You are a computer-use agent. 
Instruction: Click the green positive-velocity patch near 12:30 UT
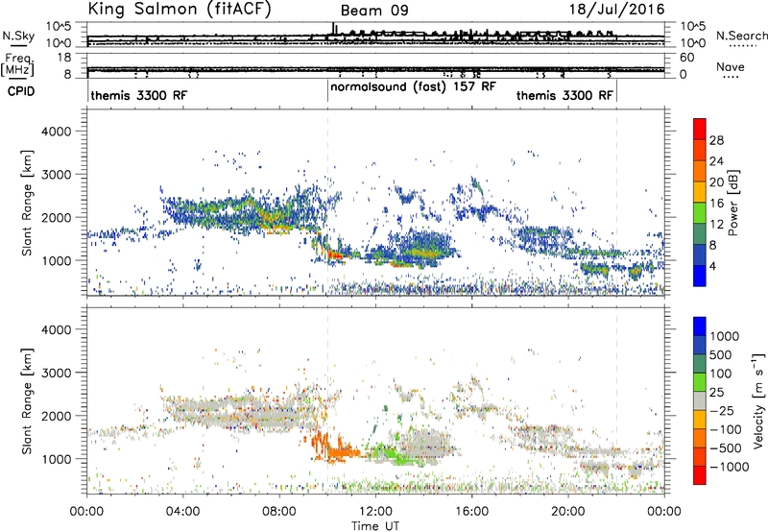click(x=389, y=453)
